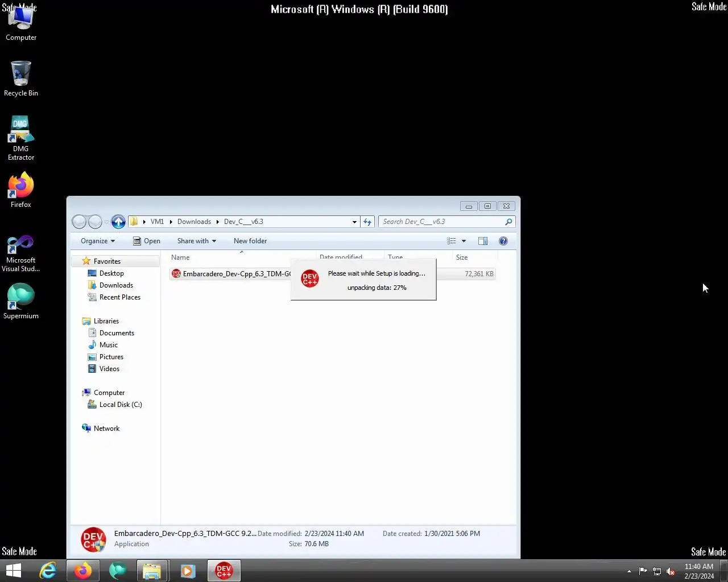Click the Action Center flag tray icon
The width and height of the screenshot is (728, 582).
643,571
